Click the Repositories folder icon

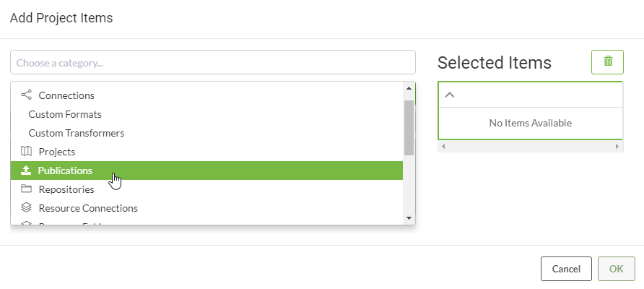26,189
